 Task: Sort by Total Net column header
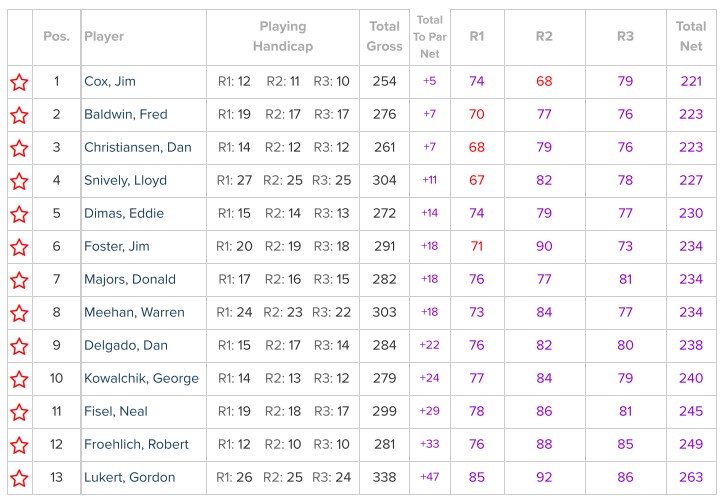pyautogui.click(x=691, y=36)
